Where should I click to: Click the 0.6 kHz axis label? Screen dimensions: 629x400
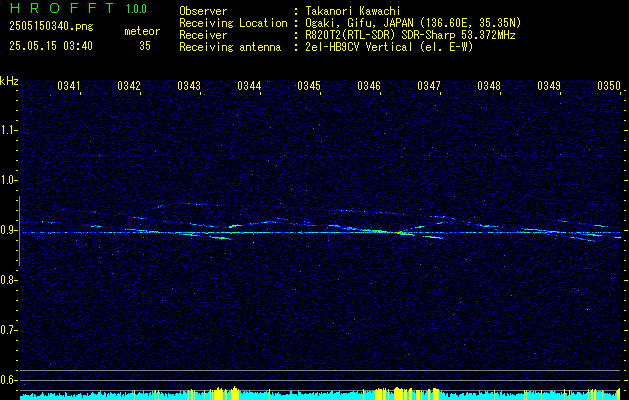point(8,380)
